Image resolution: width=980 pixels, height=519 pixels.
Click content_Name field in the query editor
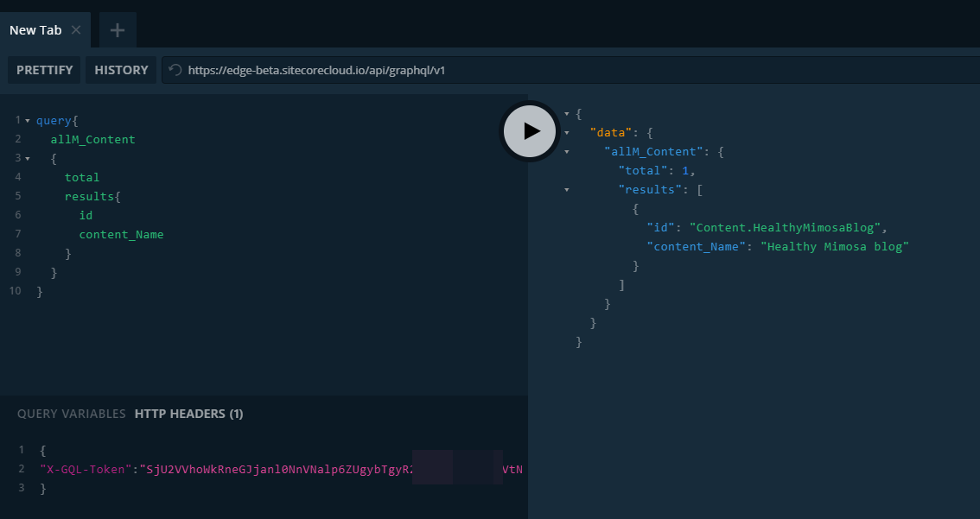pyautogui.click(x=121, y=235)
